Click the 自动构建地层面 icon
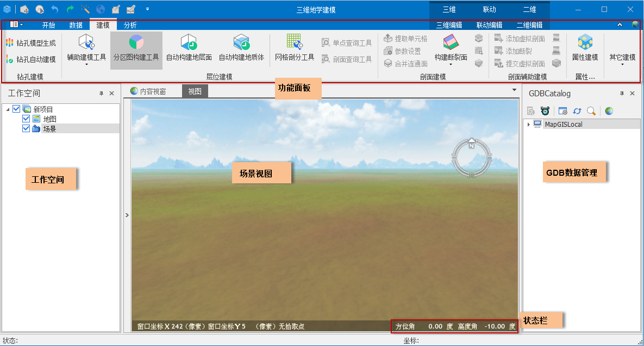The image size is (644, 346). click(189, 42)
